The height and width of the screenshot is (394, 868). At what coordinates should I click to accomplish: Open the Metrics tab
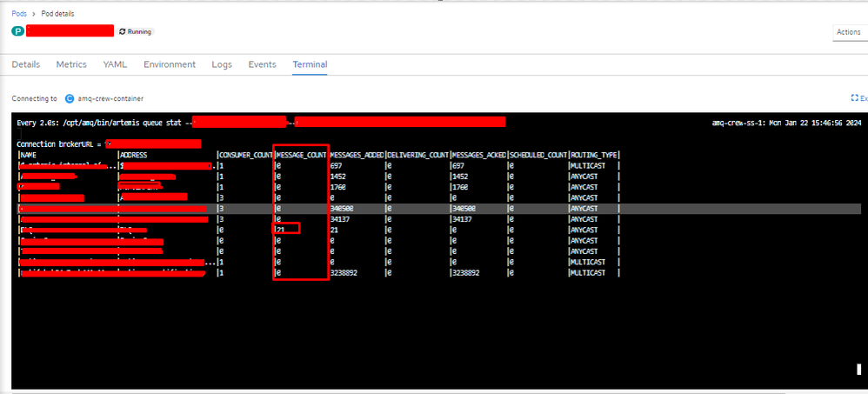coord(71,64)
